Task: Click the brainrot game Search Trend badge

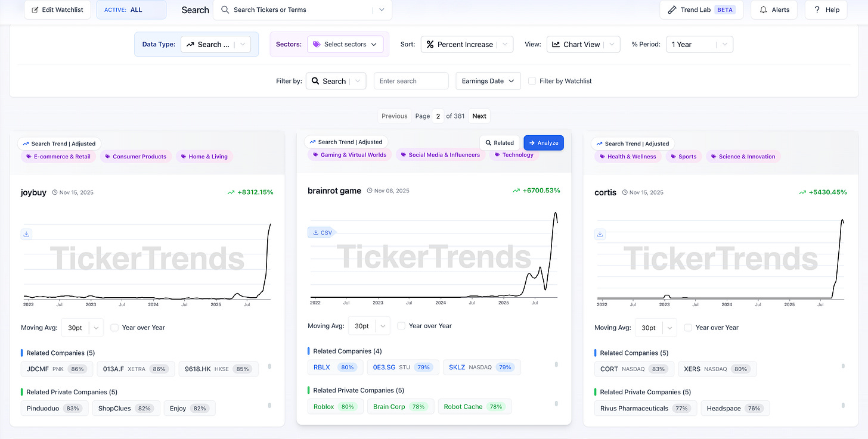Action: click(x=346, y=142)
